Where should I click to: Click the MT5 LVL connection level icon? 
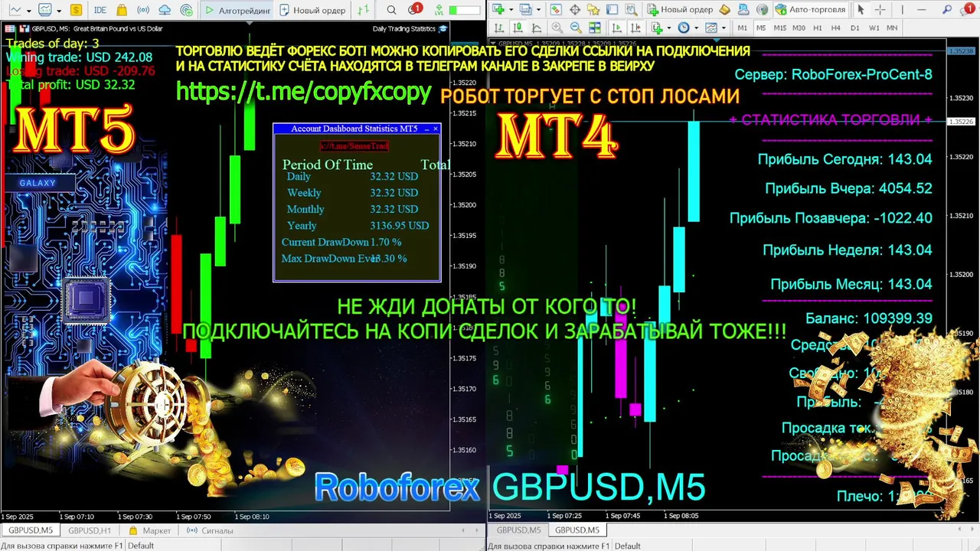point(439,11)
